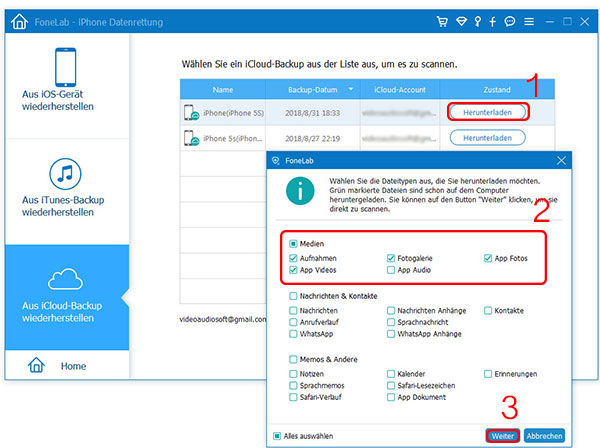Screen dimensions: 600x448
Task: Uncheck the App Videos checkbox
Action: (x=293, y=270)
